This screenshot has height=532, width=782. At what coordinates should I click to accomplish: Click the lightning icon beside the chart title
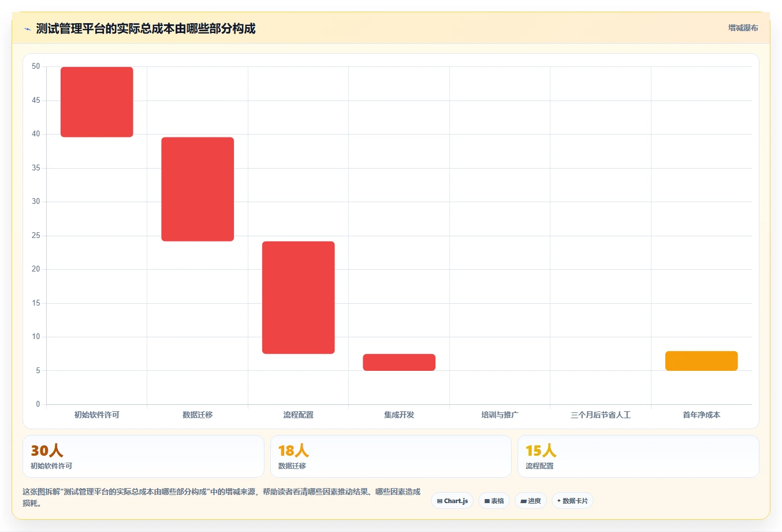click(x=27, y=29)
